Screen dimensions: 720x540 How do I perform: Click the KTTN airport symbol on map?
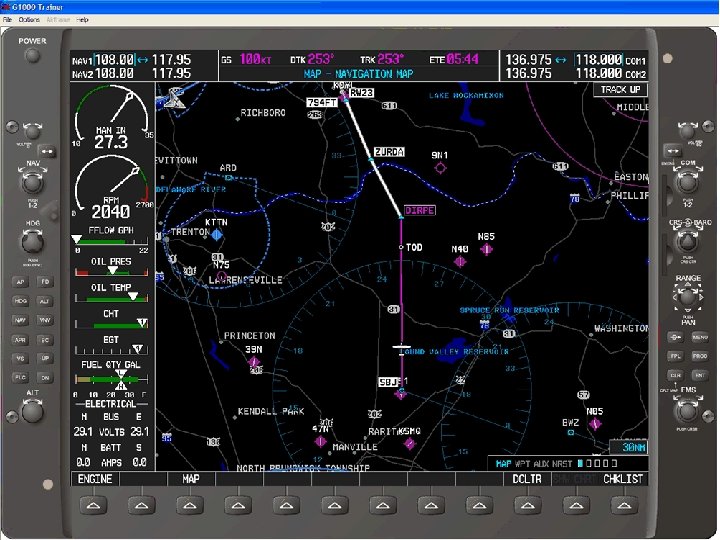pos(217,235)
